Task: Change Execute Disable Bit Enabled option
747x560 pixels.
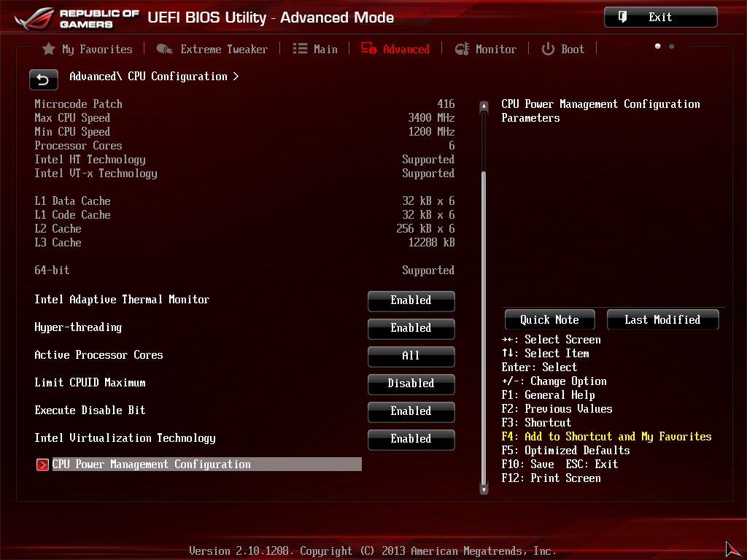Action: pyautogui.click(x=411, y=411)
